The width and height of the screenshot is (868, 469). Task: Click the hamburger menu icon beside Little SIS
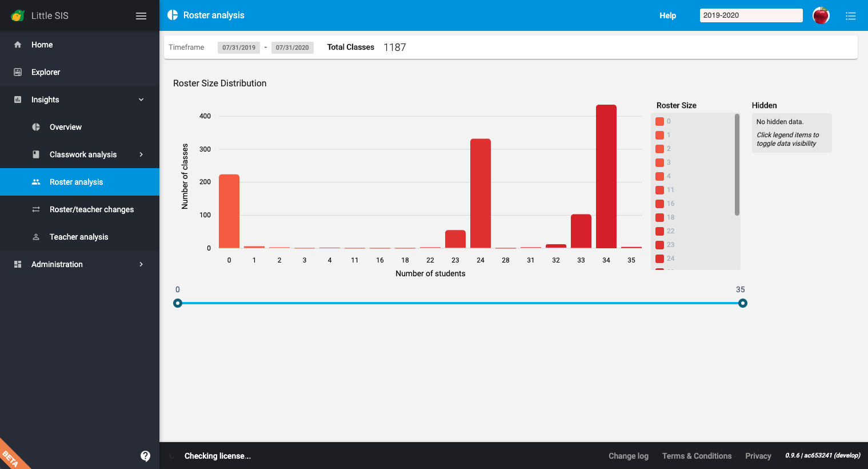(x=141, y=16)
